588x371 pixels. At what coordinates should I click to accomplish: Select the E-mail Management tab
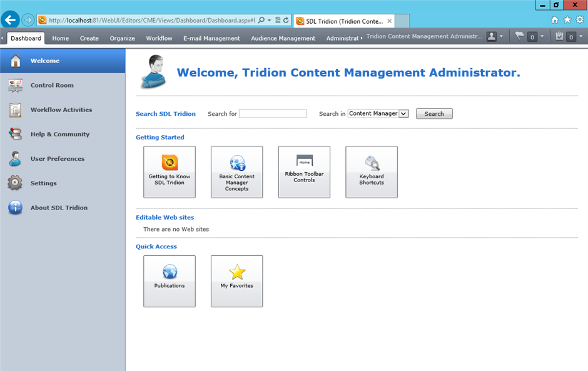(x=211, y=38)
